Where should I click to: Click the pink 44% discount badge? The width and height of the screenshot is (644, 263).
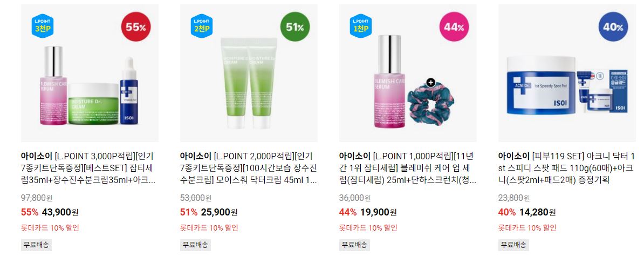(x=454, y=26)
